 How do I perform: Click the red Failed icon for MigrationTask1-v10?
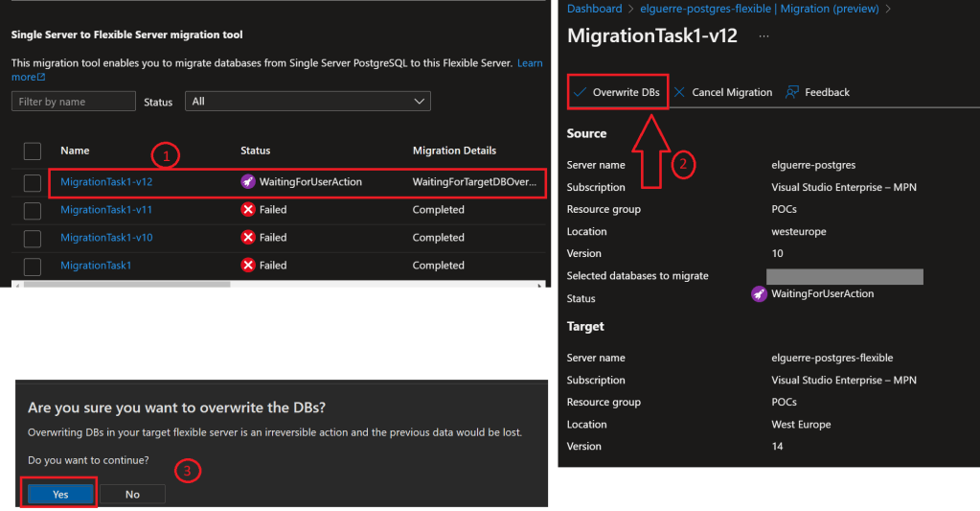(248, 238)
